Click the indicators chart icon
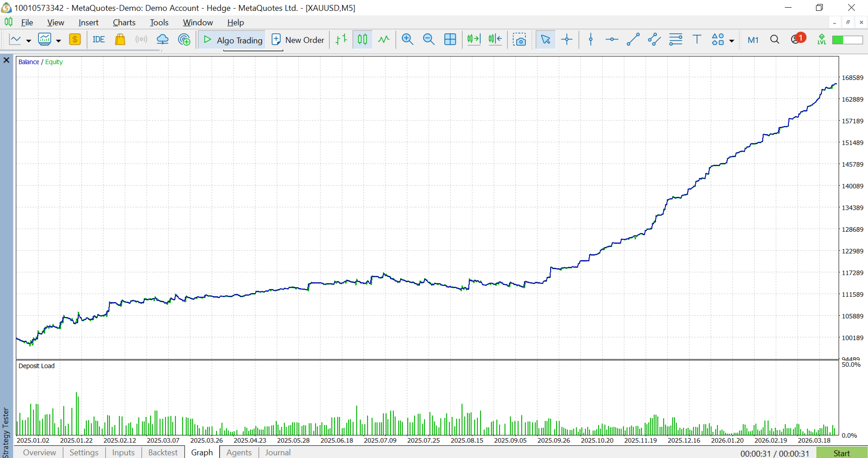868x458 pixels. point(45,40)
